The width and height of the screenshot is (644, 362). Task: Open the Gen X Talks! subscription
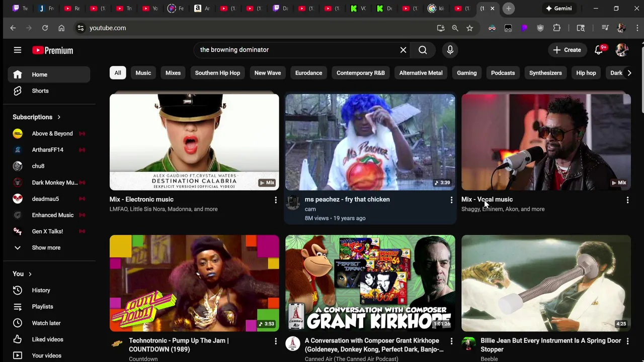point(49,231)
